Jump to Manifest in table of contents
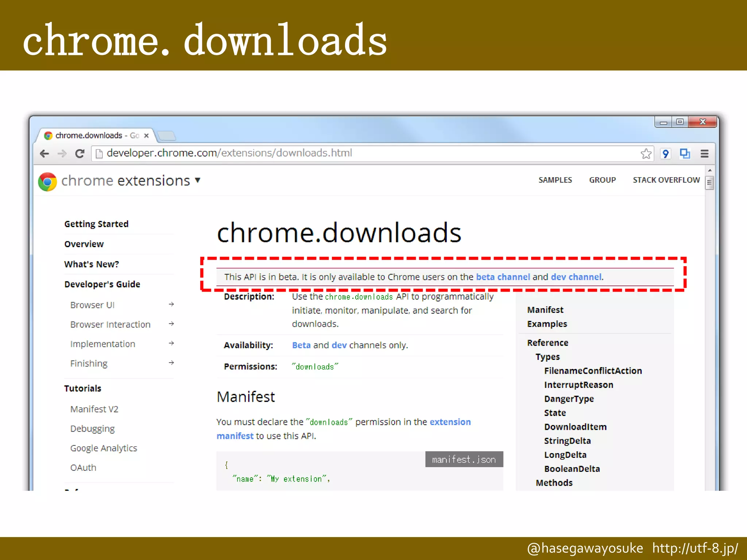This screenshot has height=560, width=747. (545, 310)
